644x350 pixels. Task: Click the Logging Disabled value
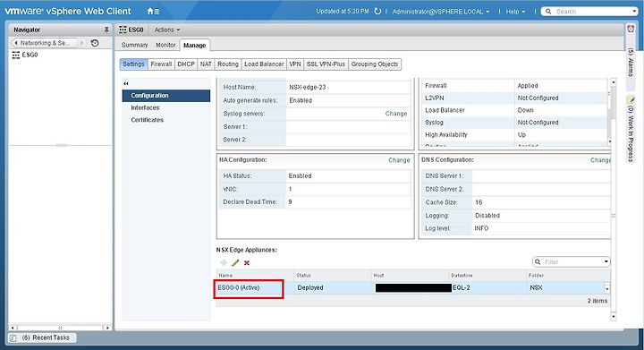click(487, 215)
